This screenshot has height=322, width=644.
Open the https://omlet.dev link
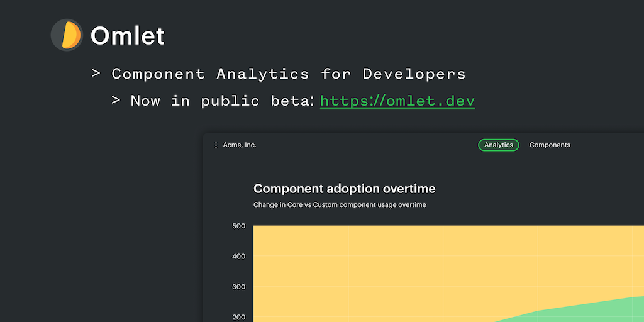[397, 101]
